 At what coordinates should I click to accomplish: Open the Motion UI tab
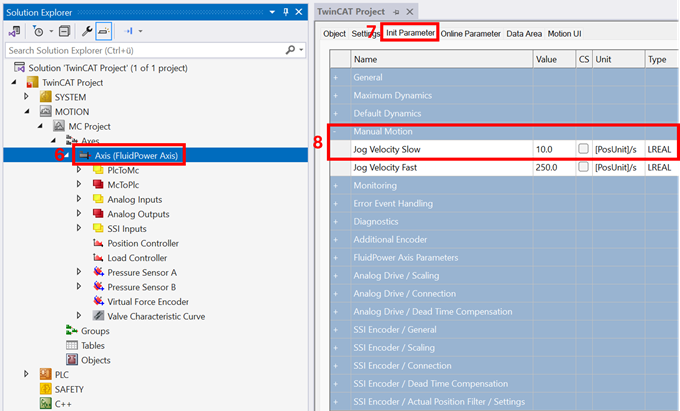[x=564, y=33]
